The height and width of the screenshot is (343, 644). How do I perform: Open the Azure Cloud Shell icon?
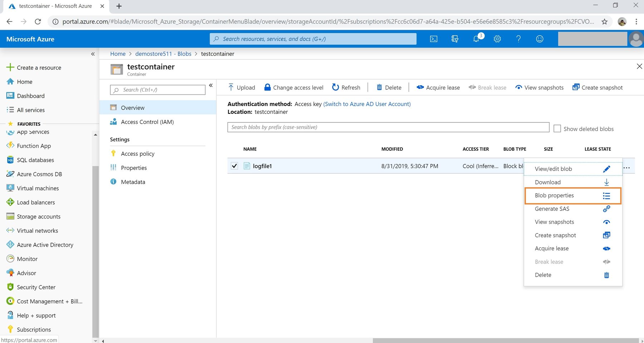pos(433,39)
